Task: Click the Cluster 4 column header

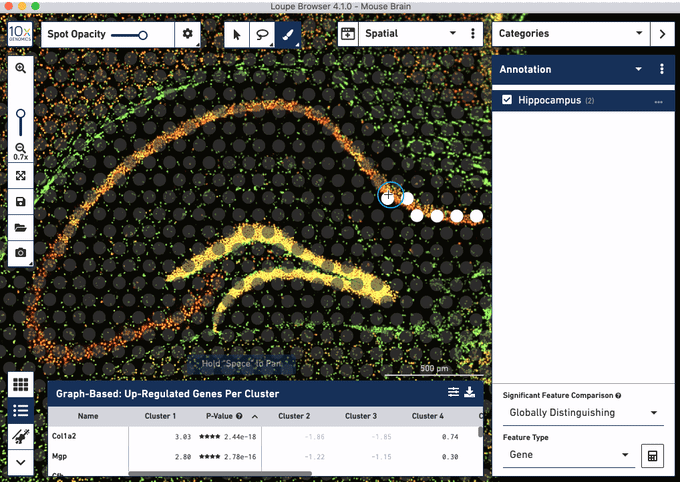Action: click(428, 416)
